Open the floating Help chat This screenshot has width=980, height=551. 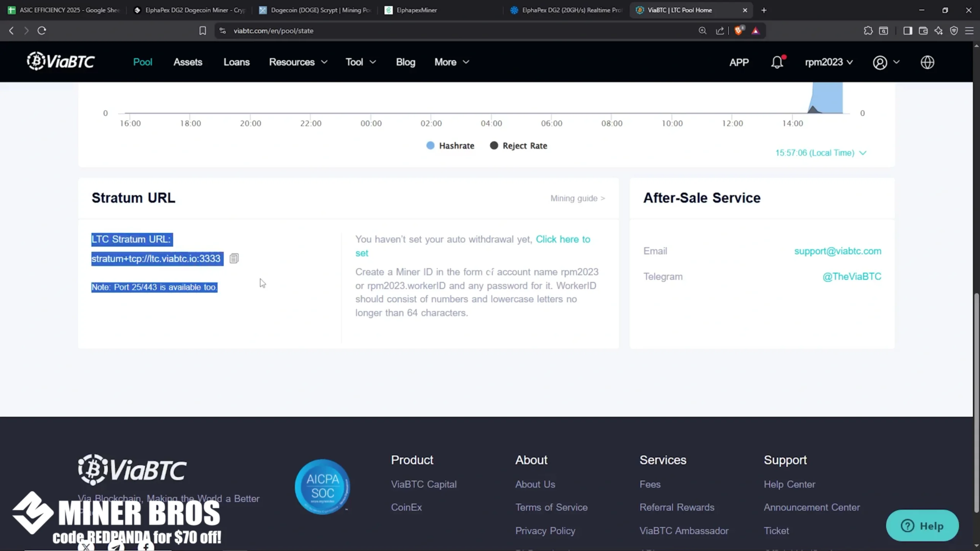(x=923, y=526)
